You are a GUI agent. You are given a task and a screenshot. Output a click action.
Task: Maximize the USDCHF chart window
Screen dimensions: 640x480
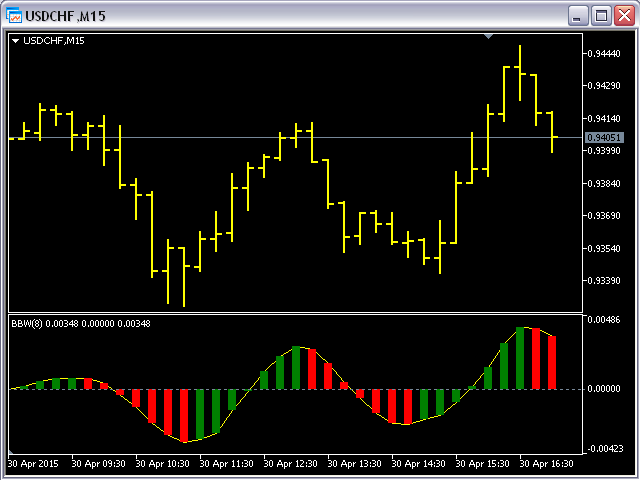[601, 16]
